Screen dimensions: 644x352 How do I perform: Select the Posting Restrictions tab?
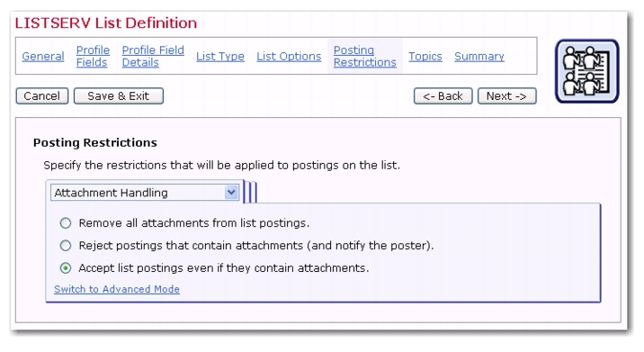[364, 57]
